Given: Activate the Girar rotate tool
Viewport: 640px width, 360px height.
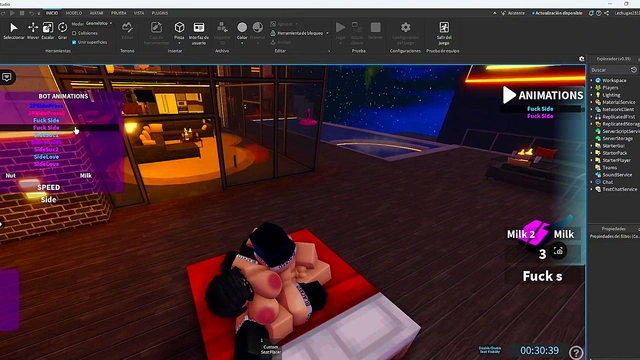Looking at the screenshot, I should (62, 31).
